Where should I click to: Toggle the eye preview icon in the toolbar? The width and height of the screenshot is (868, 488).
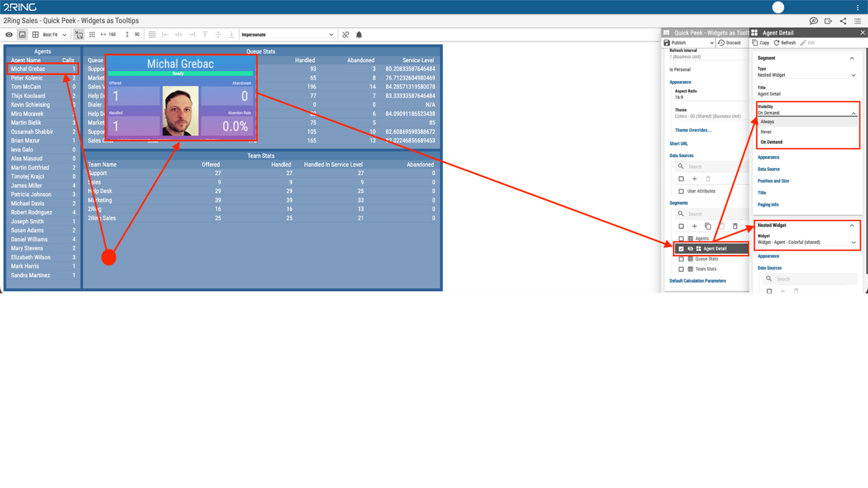pos(9,35)
